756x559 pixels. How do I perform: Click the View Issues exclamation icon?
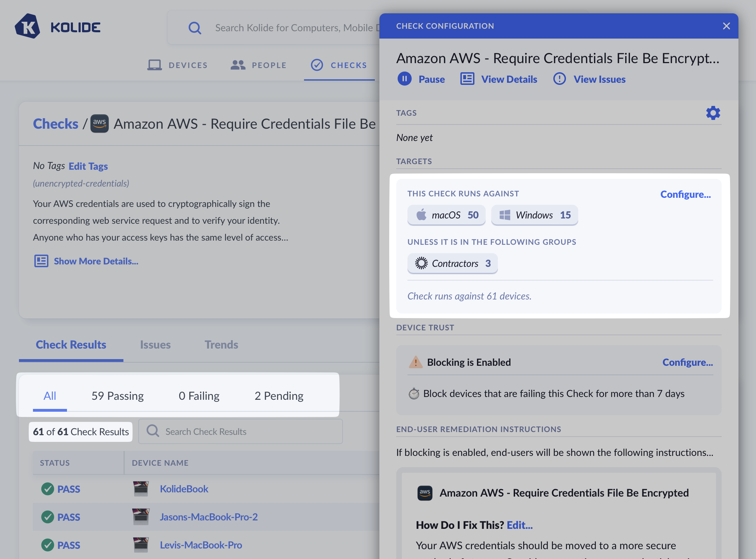coord(559,79)
